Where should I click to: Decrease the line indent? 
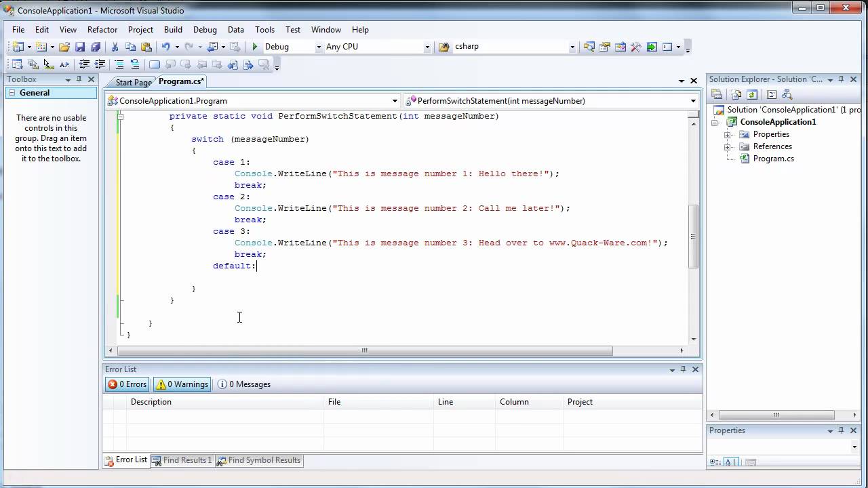pos(84,64)
